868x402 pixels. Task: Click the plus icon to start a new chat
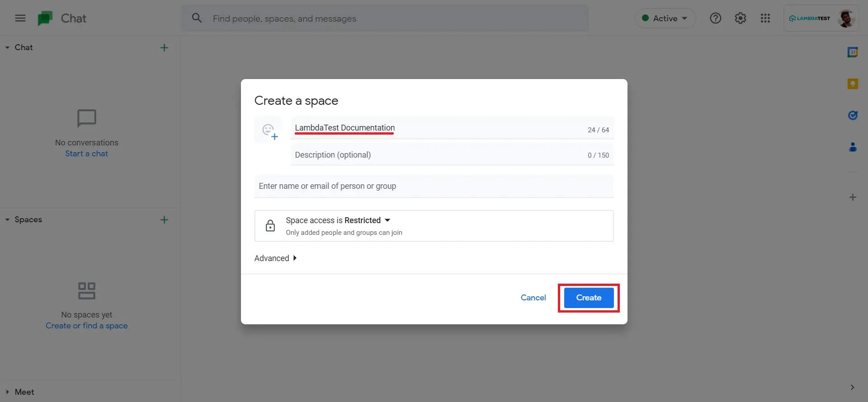[x=164, y=48]
